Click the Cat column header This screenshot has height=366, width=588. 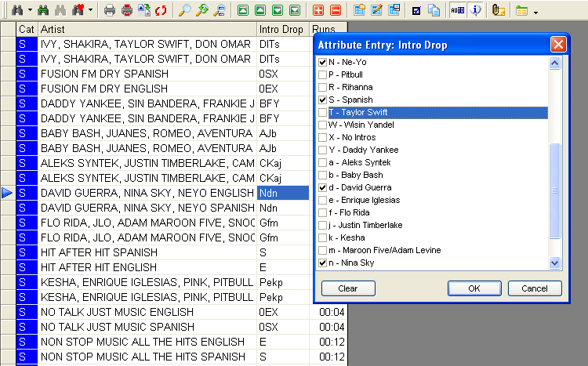click(x=27, y=29)
